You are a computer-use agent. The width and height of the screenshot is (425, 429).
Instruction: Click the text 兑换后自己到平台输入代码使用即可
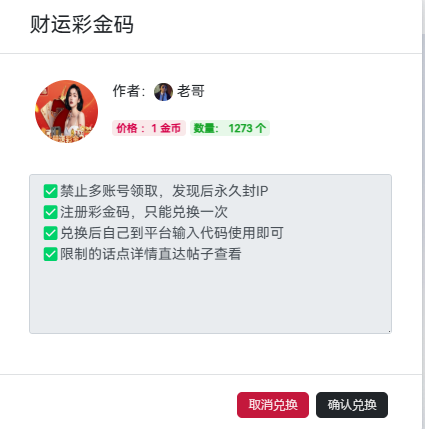pos(172,233)
